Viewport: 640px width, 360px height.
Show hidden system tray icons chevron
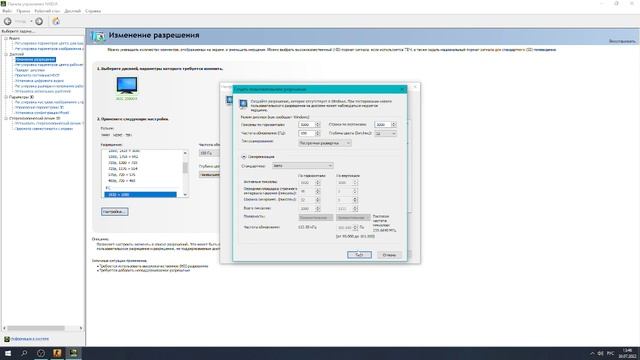click(x=592, y=353)
